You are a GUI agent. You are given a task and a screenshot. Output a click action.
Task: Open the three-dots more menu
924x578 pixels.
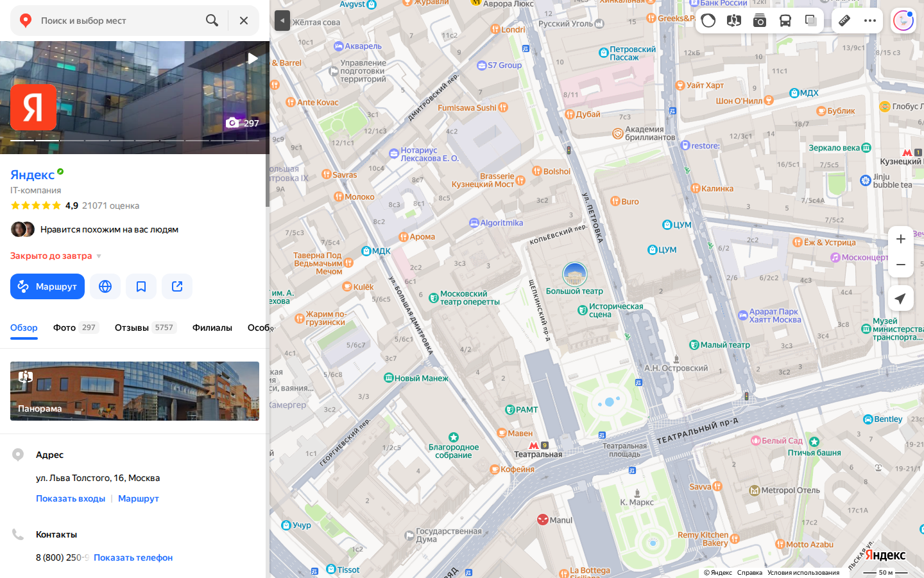pyautogui.click(x=870, y=21)
